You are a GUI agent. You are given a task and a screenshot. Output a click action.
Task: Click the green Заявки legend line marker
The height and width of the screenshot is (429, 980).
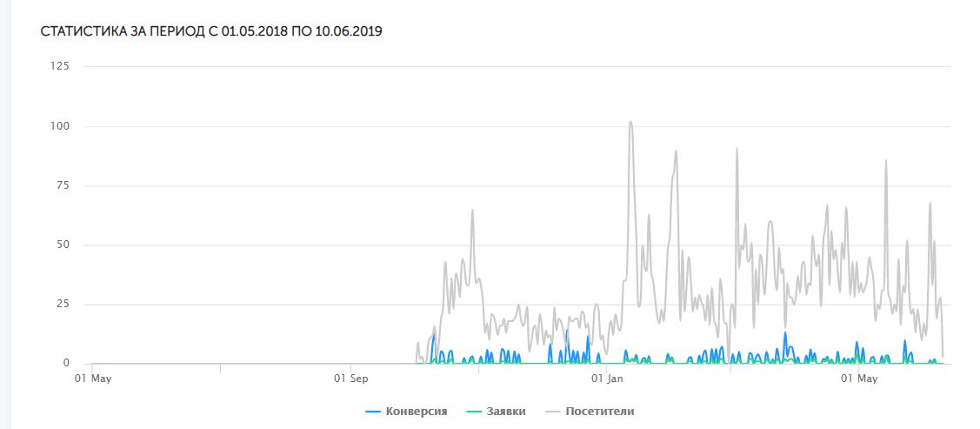(474, 412)
